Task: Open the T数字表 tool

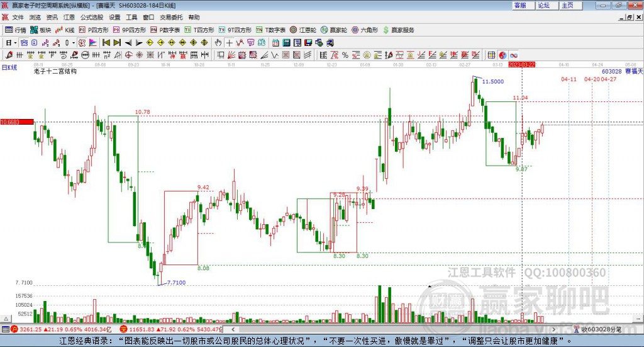Action: [x=270, y=30]
